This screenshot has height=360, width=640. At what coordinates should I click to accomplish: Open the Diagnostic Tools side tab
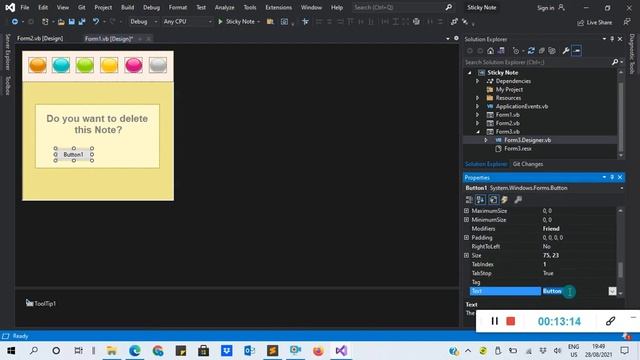[632, 54]
